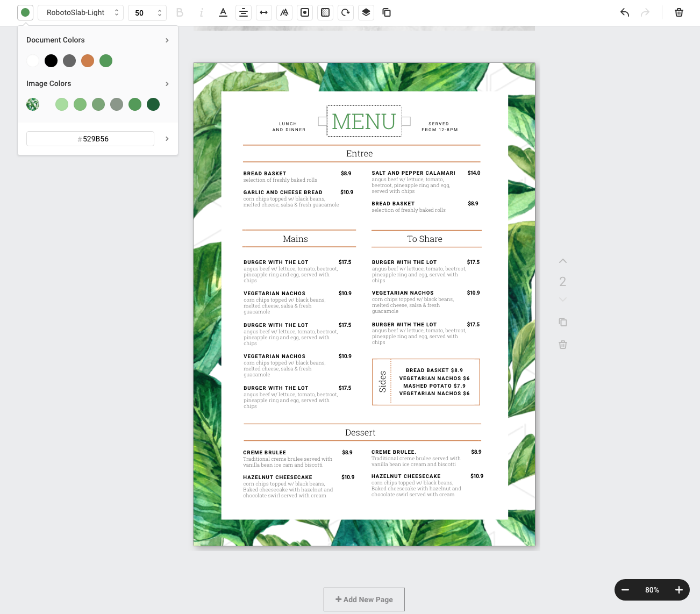Open the layer ordering options
The height and width of the screenshot is (614, 700).
[x=366, y=12]
